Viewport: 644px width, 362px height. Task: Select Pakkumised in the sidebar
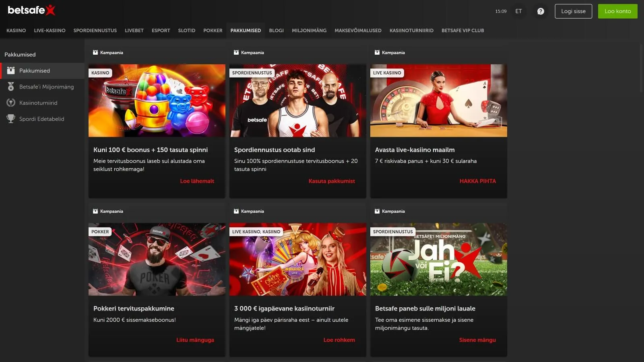click(x=42, y=70)
